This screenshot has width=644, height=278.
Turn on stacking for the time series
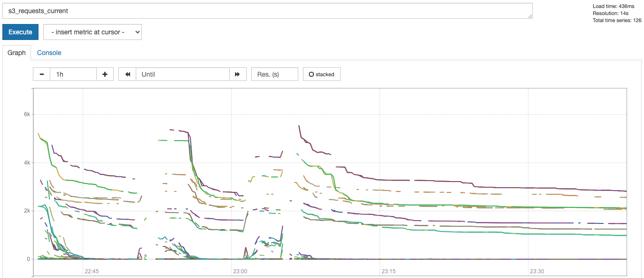(x=322, y=74)
